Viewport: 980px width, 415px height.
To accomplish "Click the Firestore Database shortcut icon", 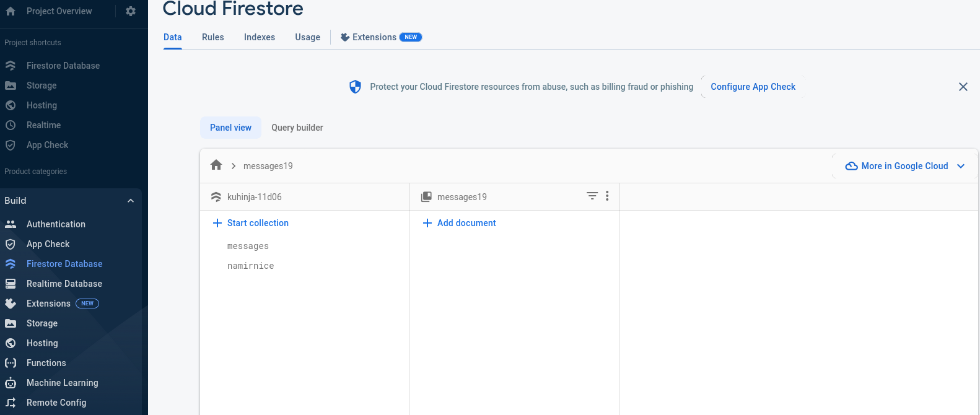I will pos(11,66).
